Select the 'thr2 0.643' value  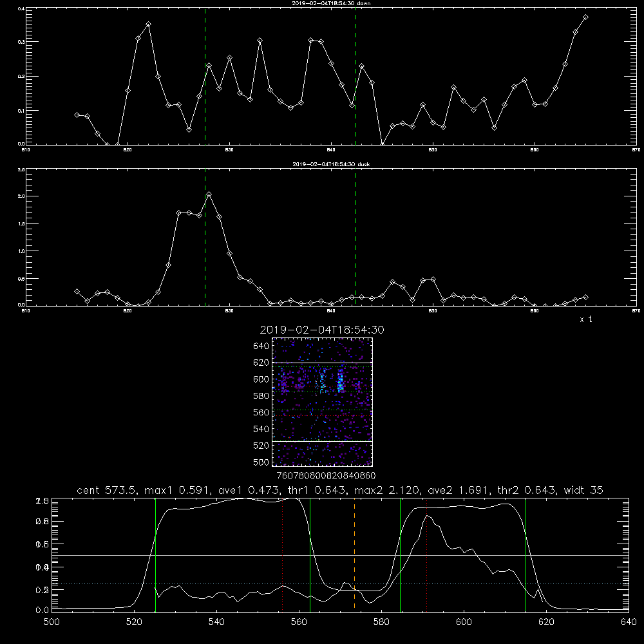(x=527, y=490)
